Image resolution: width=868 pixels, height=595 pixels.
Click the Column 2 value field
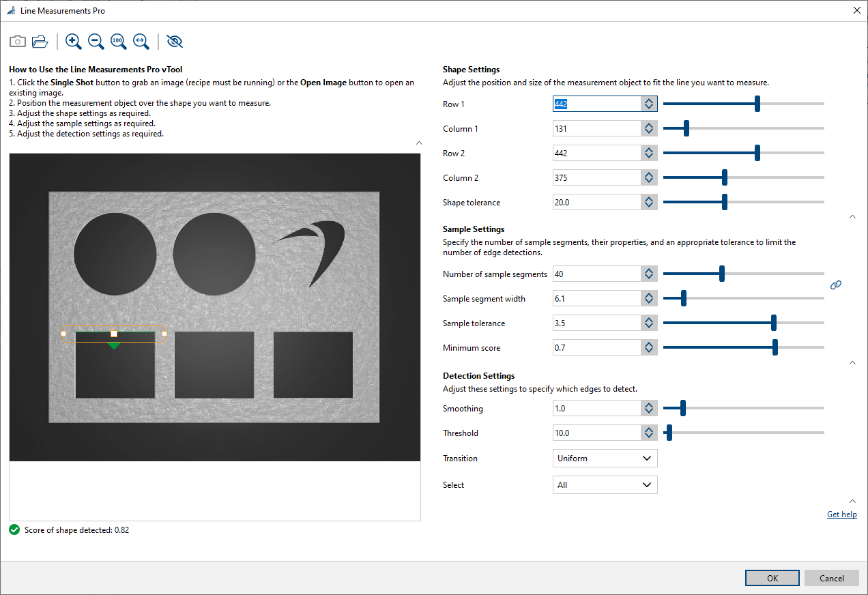tap(596, 177)
